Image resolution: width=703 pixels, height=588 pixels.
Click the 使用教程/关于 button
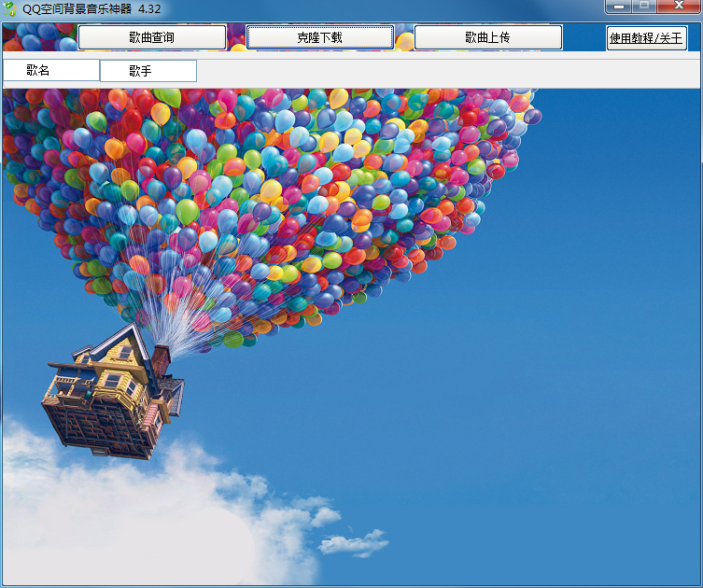(x=646, y=38)
